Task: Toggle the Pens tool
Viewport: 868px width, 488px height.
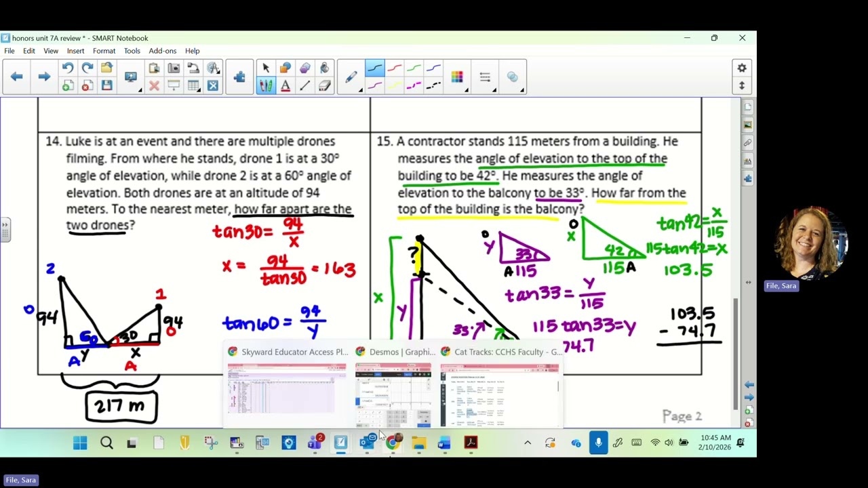Action: tap(266, 86)
